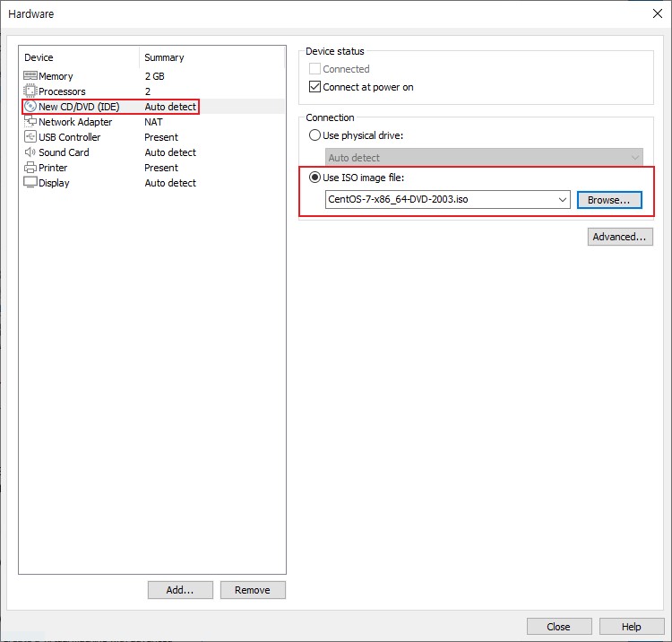The height and width of the screenshot is (642, 672).
Task: Open Advanced CD/DVD settings
Action: click(x=620, y=237)
